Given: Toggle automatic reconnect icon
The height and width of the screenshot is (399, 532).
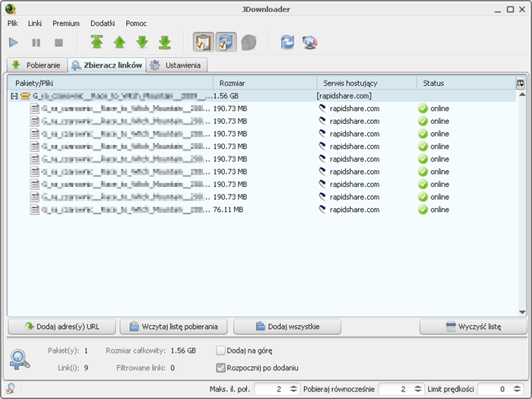Looking at the screenshot, I should pos(226,43).
